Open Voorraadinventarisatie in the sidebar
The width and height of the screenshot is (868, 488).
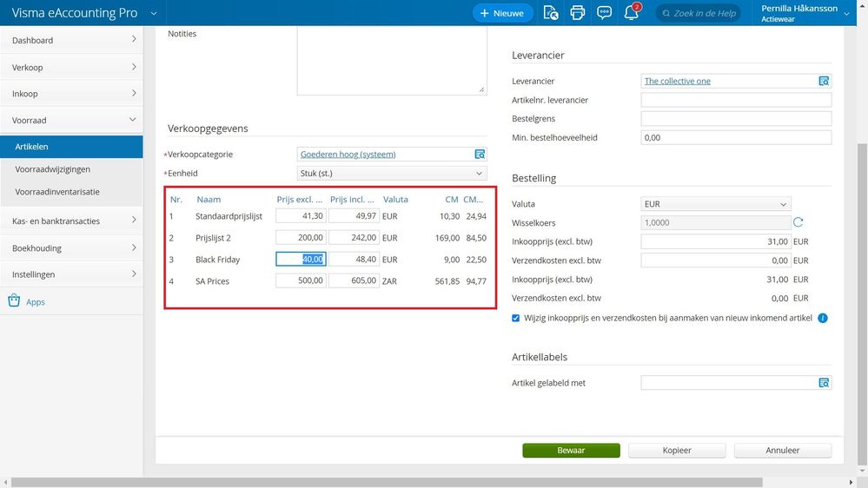coord(57,192)
